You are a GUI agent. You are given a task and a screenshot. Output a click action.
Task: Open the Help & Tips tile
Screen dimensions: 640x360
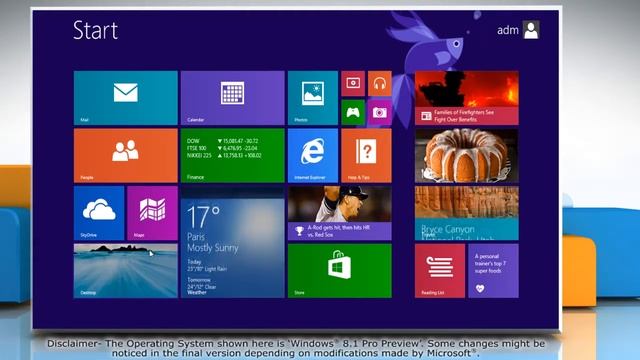click(x=366, y=156)
